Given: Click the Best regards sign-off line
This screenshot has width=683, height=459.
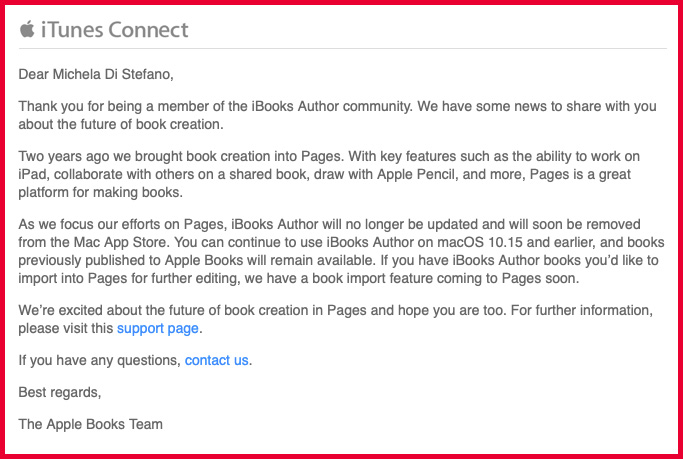Looking at the screenshot, I should coord(60,392).
